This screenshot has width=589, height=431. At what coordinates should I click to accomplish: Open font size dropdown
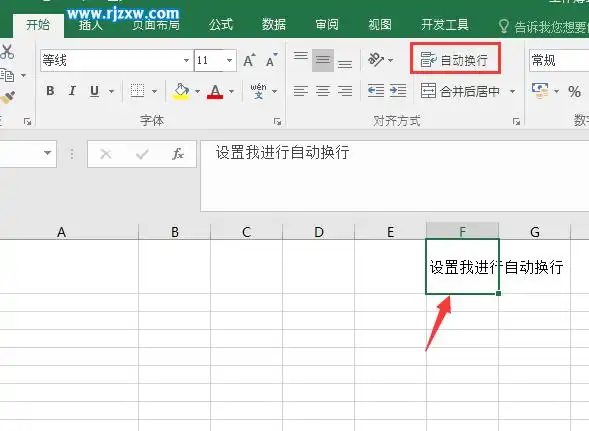(229, 60)
